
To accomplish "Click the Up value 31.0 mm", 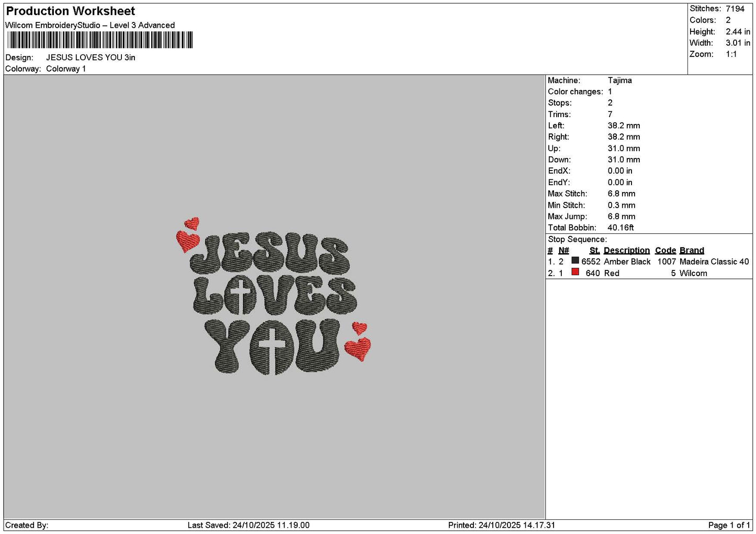I will (x=624, y=149).
